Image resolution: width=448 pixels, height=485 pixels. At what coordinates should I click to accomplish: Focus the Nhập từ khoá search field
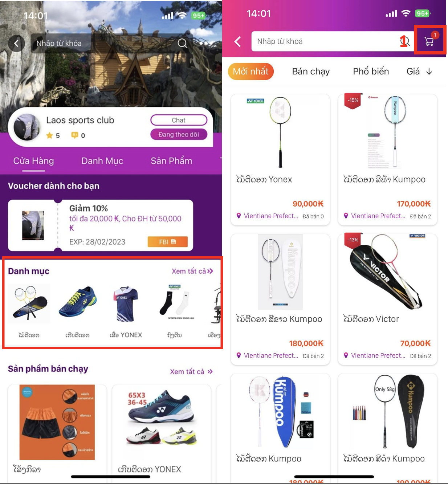click(x=325, y=41)
